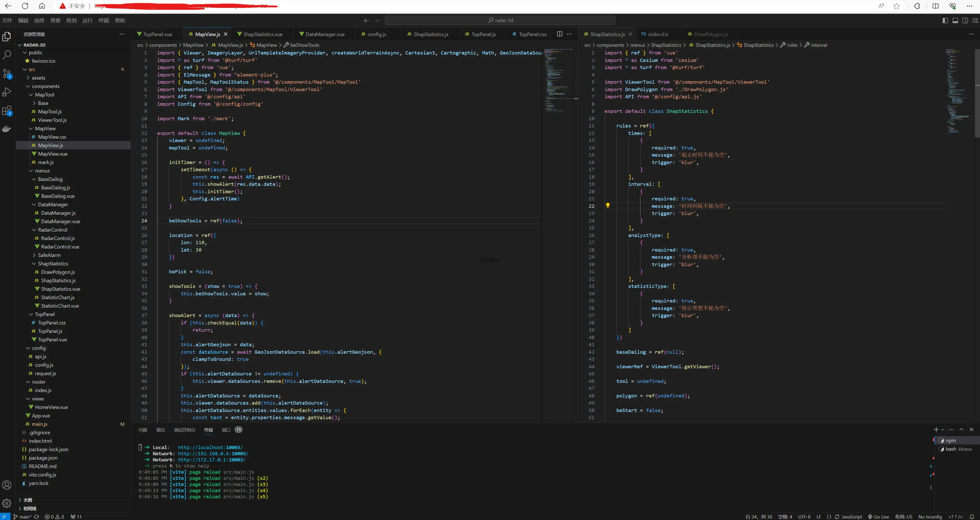Toggle the primary side bar layout button
This screenshot has width=980, height=520.
pos(945,20)
